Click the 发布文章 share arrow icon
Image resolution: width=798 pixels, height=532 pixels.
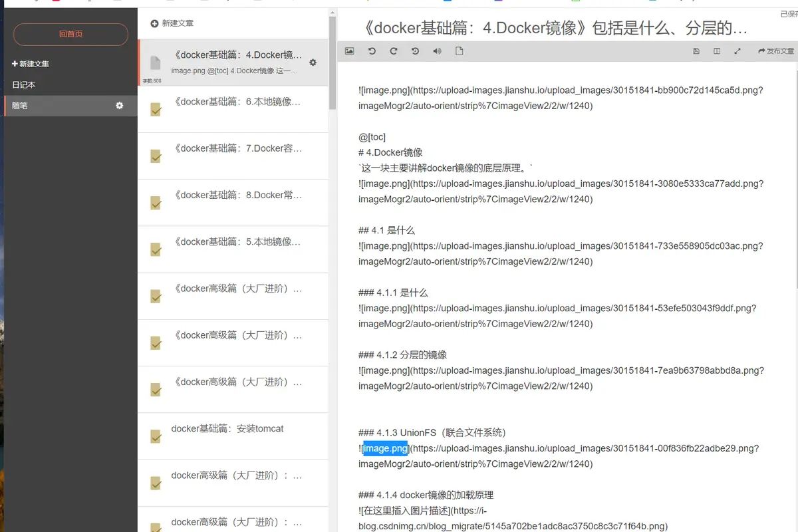(761, 51)
